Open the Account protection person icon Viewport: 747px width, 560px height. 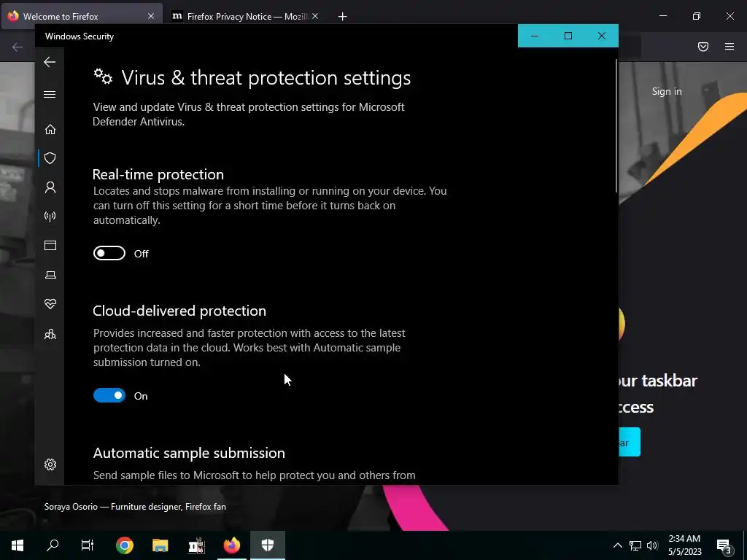(x=50, y=187)
